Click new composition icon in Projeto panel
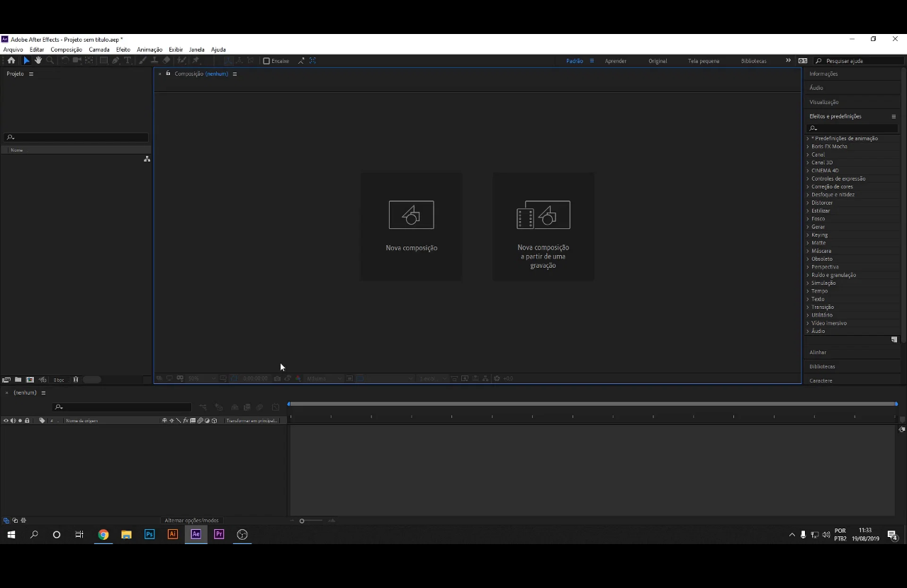This screenshot has width=907, height=588. (x=30, y=380)
